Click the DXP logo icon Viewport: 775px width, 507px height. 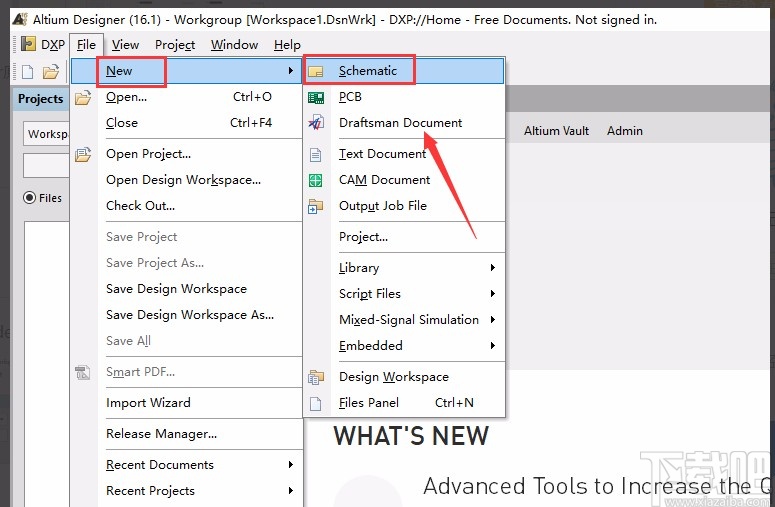(x=29, y=44)
